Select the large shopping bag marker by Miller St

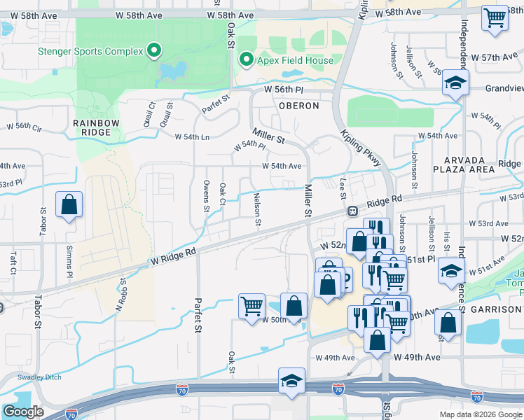tap(328, 286)
